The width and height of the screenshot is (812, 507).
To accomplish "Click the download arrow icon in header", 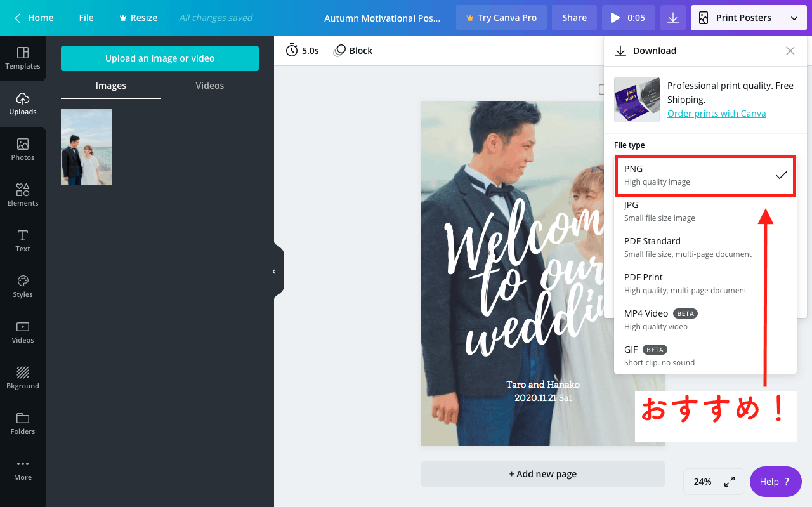I will tap(673, 18).
